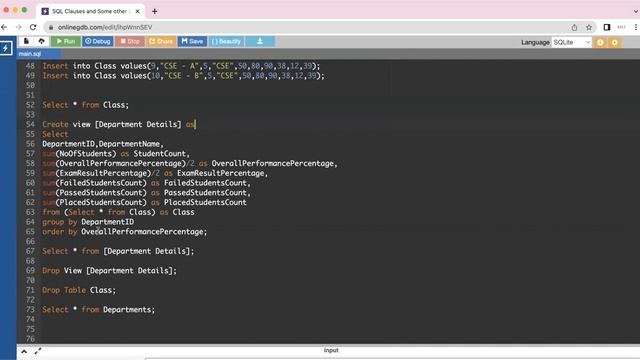Click the Create view [Department Details] line
This screenshot has width=640, height=360.
pyautogui.click(x=119, y=124)
